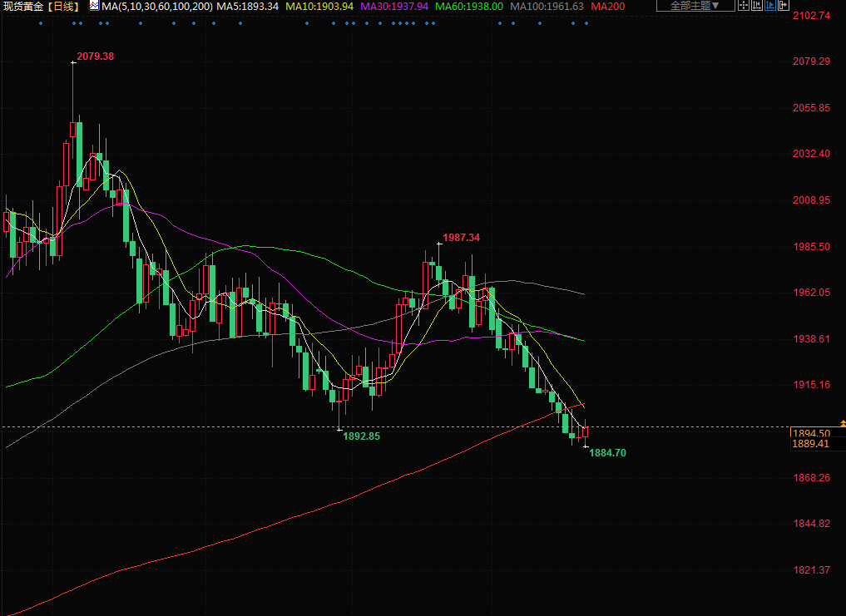Screen dimensions: 846x616
Task: Click the MA200 red legend label
Action: tap(608, 6)
